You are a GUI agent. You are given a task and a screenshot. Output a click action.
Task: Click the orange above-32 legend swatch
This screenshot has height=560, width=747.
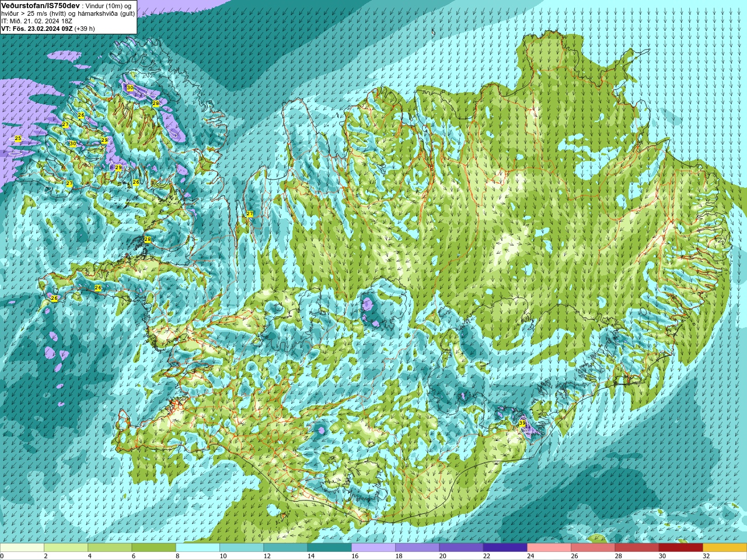point(725,548)
